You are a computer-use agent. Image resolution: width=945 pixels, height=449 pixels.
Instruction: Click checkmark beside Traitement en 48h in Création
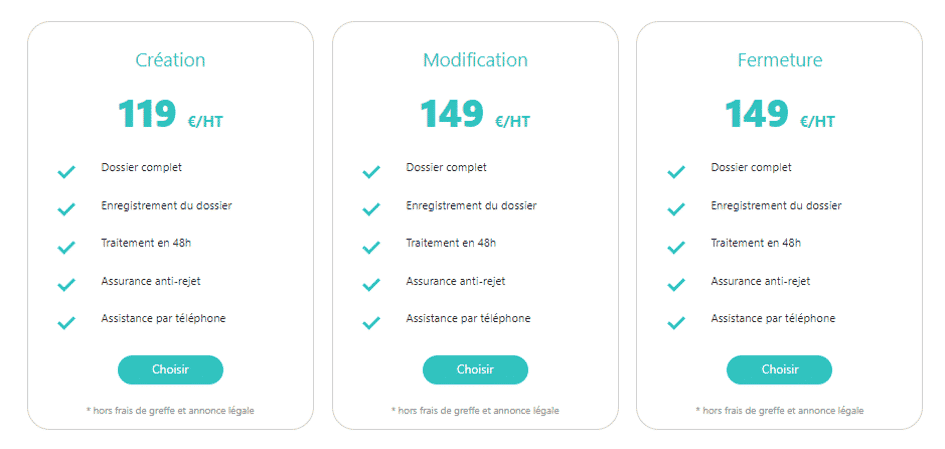pyautogui.click(x=67, y=247)
